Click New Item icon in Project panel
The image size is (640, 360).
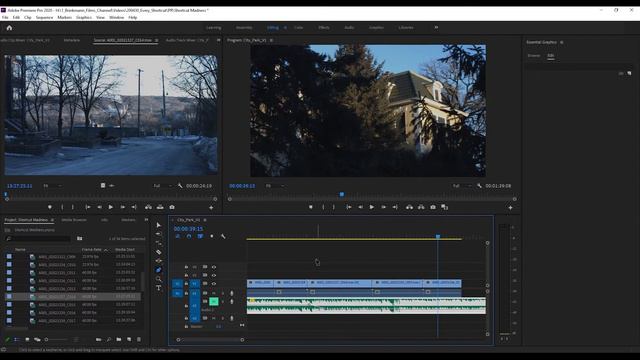click(x=129, y=339)
